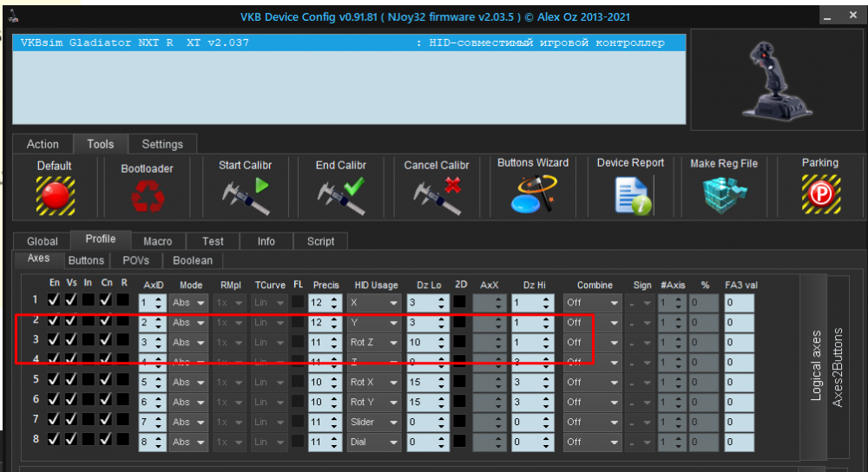Click the Parking icon
Screen dimensions: 868x472
[x=819, y=194]
